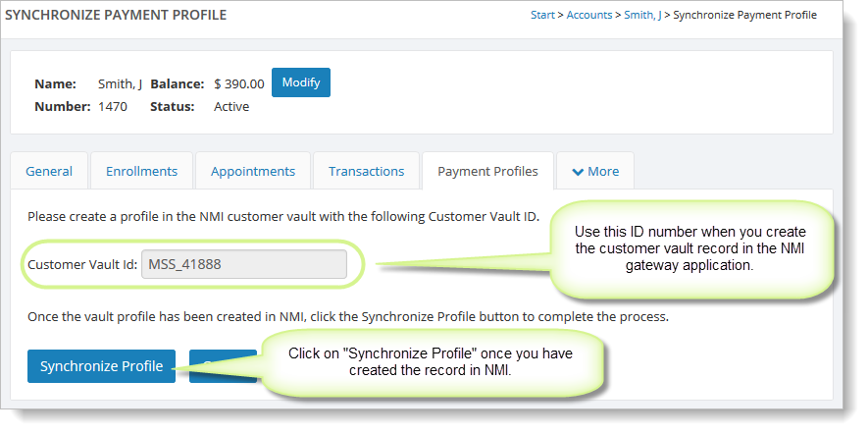Click the callout about using this ID number
868x434 pixels.
pos(689,248)
